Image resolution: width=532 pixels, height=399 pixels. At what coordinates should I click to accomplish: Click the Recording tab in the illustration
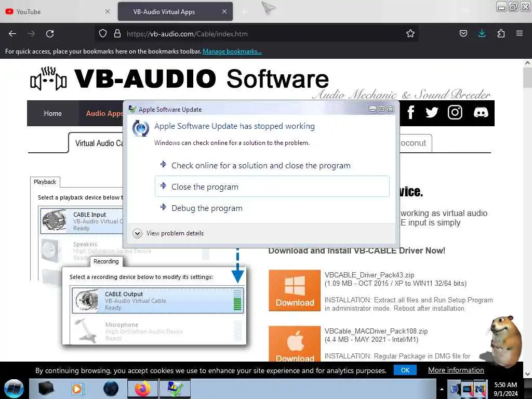tap(106, 261)
